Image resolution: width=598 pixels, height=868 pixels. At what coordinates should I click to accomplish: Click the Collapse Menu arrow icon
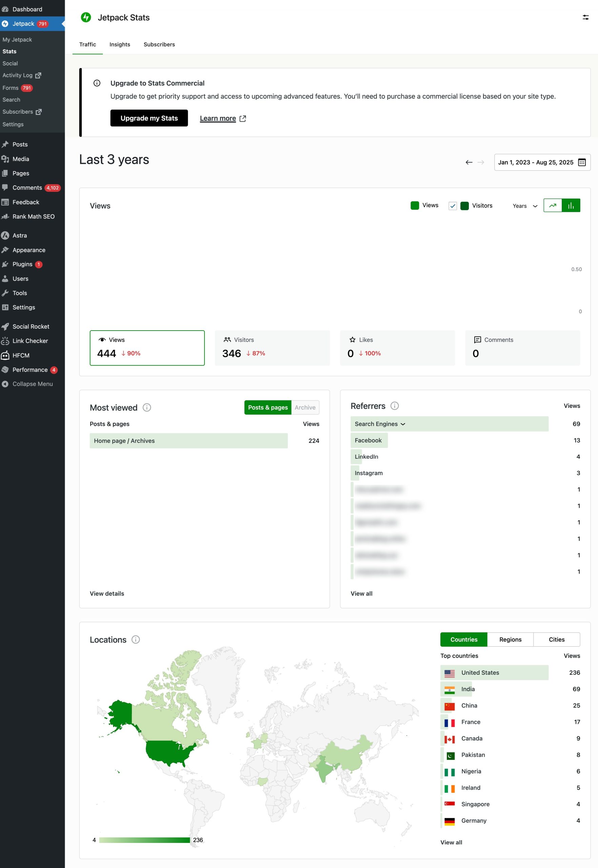tap(5, 384)
